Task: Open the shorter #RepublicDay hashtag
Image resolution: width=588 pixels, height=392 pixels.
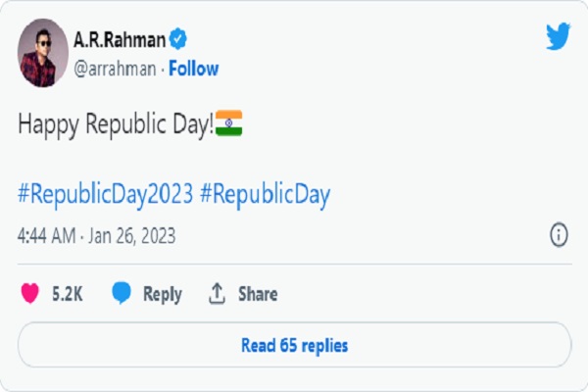Action: click(265, 195)
